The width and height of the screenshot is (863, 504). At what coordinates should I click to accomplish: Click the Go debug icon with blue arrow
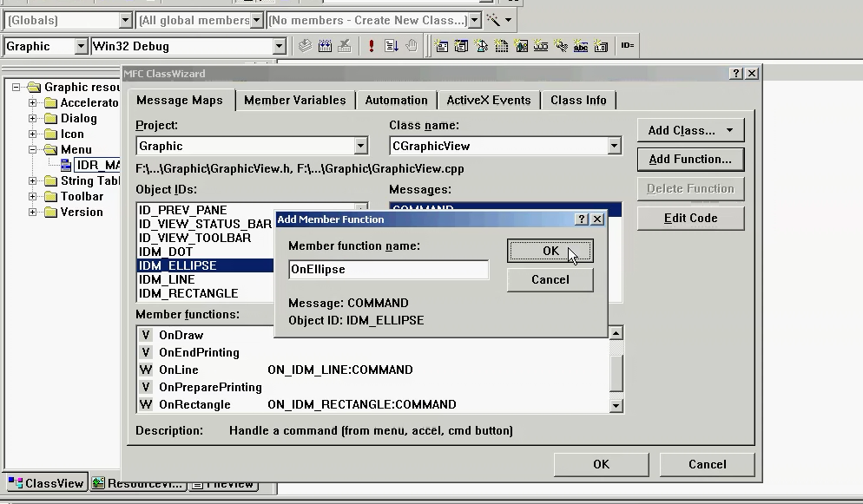tap(392, 46)
